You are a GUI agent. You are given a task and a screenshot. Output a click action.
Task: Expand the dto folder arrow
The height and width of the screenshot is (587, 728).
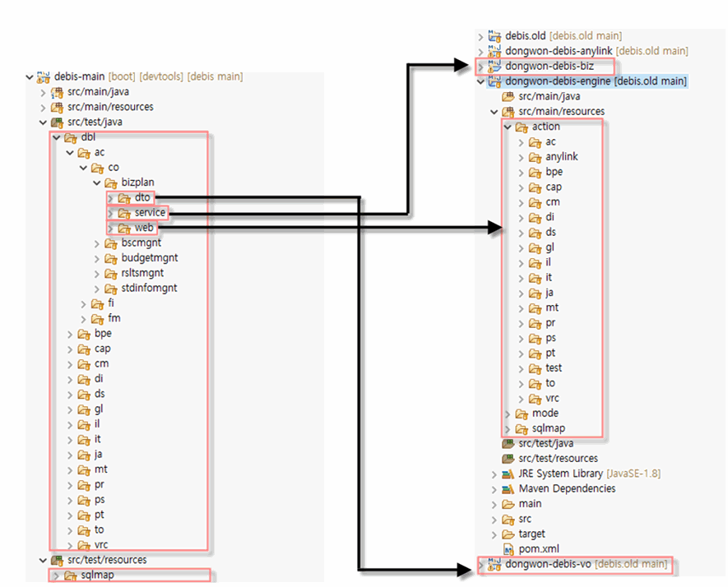[110, 199]
